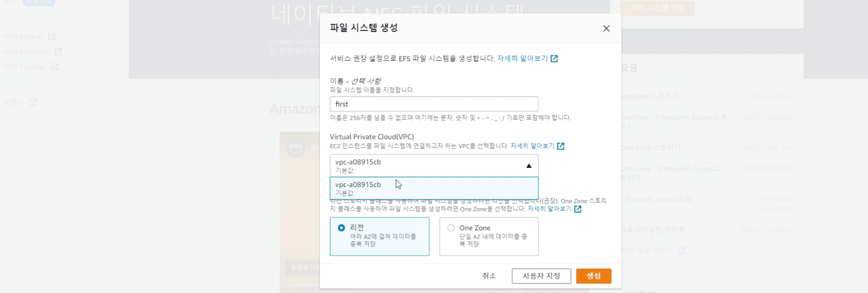
Task: Click the One Zone 스토리지 pricing row
Action: [707, 148]
